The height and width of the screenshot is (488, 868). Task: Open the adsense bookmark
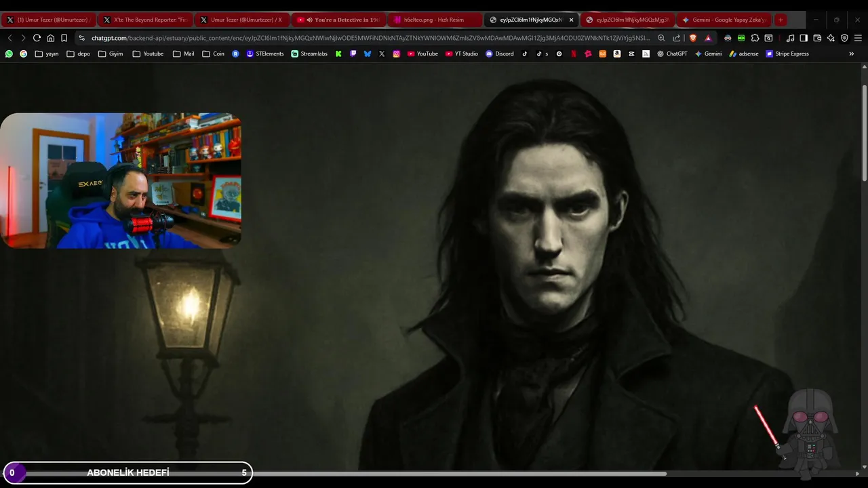744,54
